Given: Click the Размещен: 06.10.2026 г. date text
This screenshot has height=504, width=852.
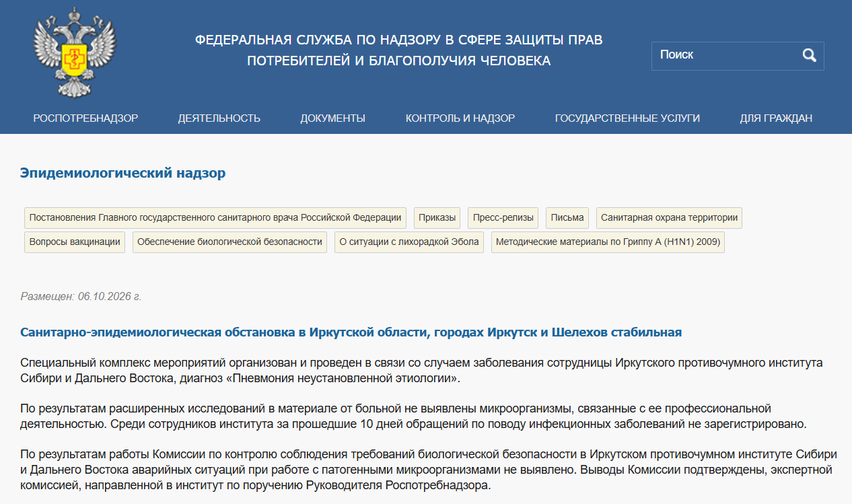Looking at the screenshot, I should click(x=81, y=296).
